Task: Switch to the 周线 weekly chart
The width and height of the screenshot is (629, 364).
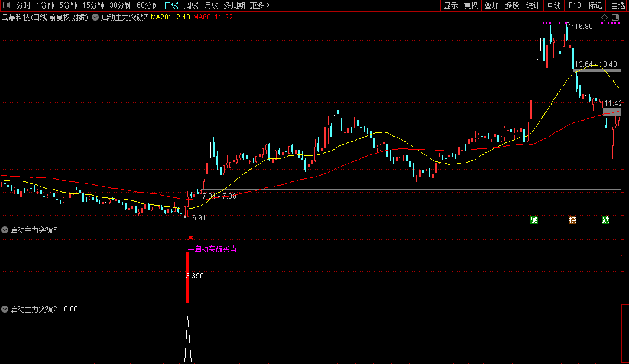Action: point(192,5)
